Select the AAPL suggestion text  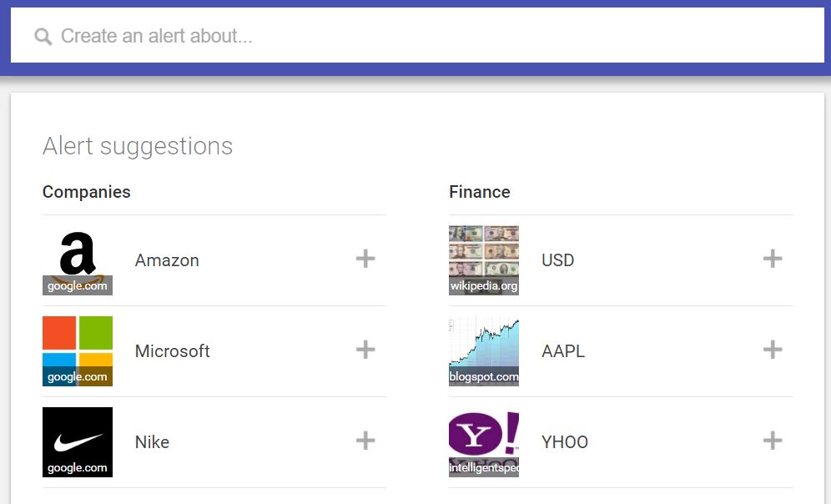563,350
